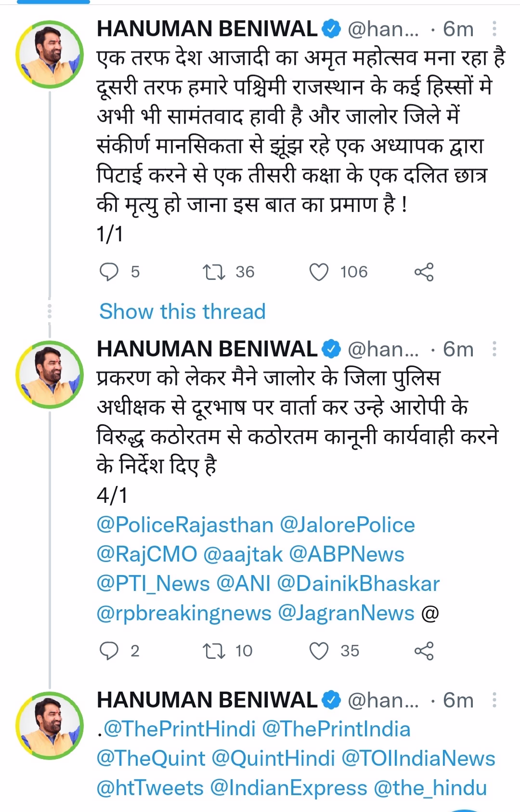The width and height of the screenshot is (520, 812).
Task: Like the second tweet with 35 likes
Action: coord(319,651)
